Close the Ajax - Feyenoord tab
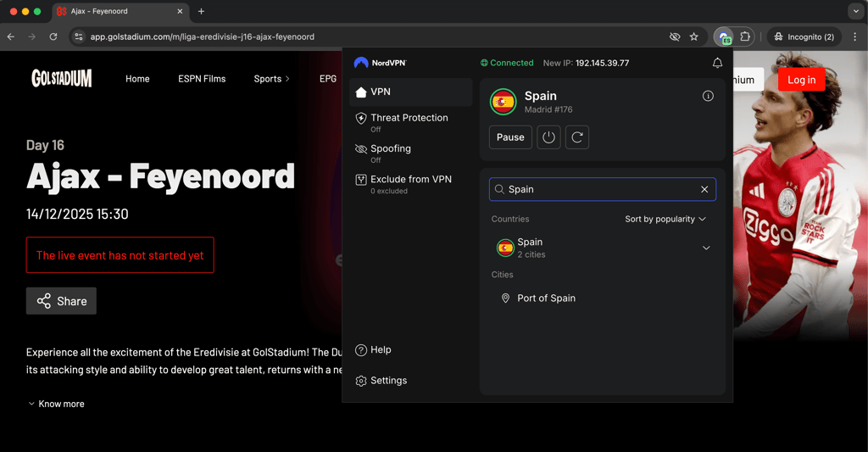868x452 pixels. tap(180, 11)
